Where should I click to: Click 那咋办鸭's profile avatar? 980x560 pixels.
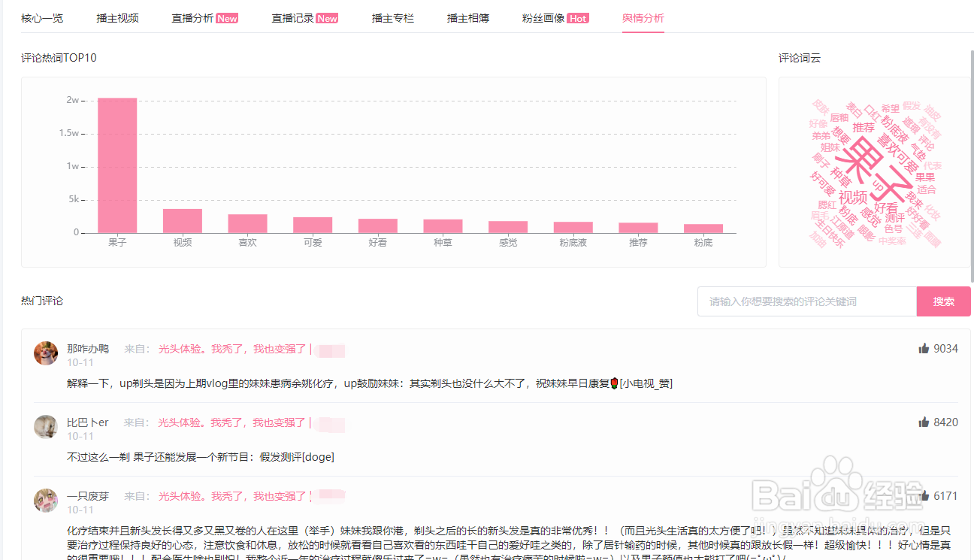click(x=46, y=352)
